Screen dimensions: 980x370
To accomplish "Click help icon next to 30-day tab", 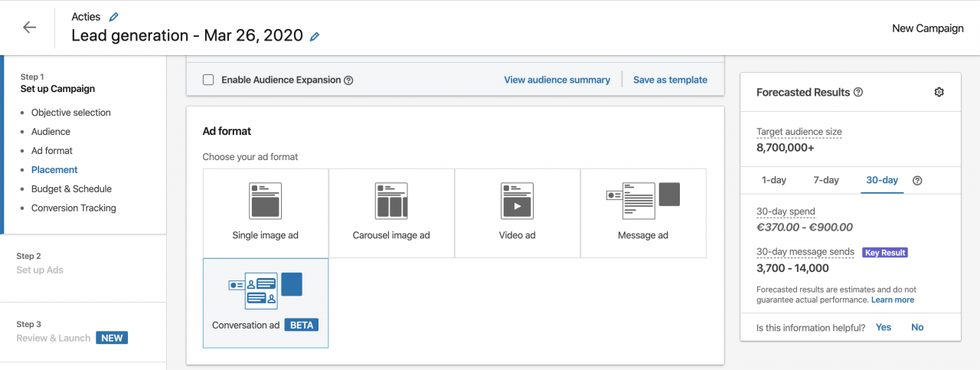I will (917, 181).
